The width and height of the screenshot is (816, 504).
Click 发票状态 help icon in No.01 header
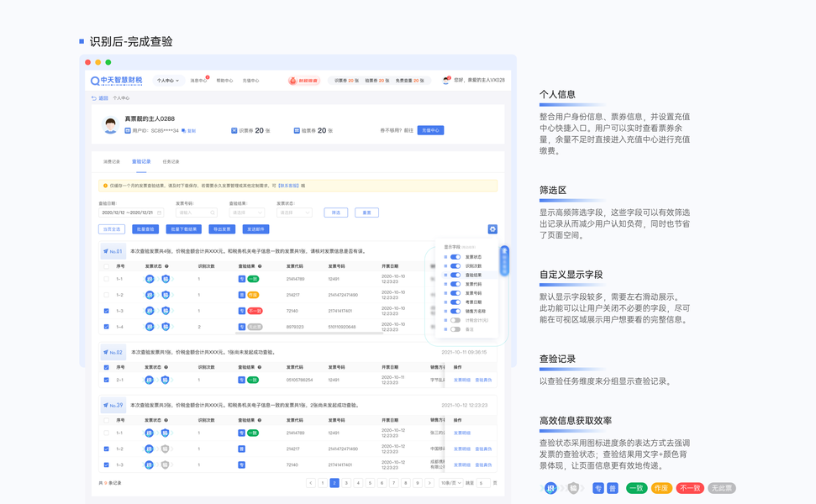pyautogui.click(x=166, y=266)
